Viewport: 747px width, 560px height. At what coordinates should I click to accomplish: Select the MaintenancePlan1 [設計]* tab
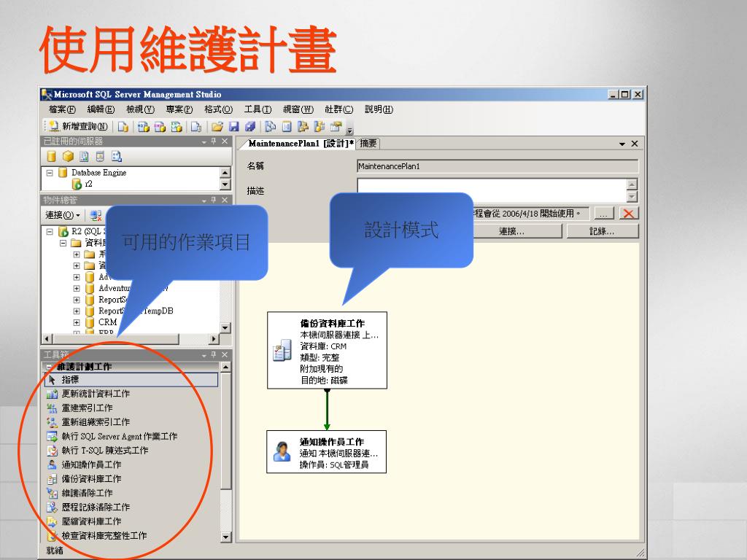point(300,144)
